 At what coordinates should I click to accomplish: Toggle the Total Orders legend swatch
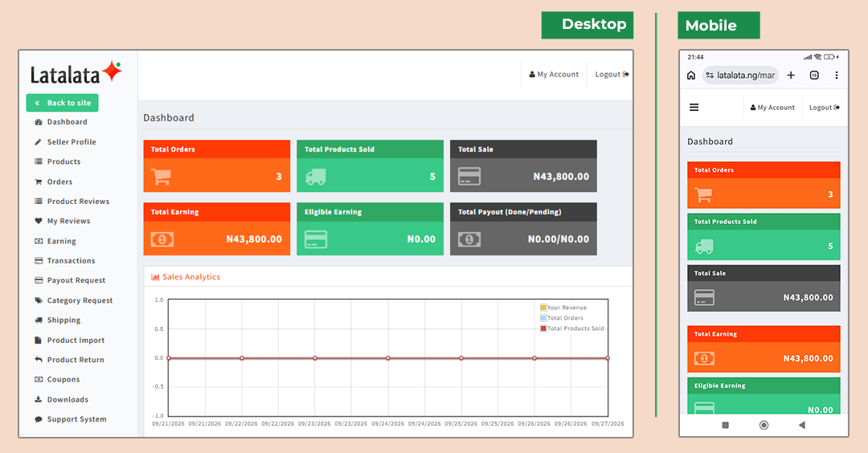543,318
